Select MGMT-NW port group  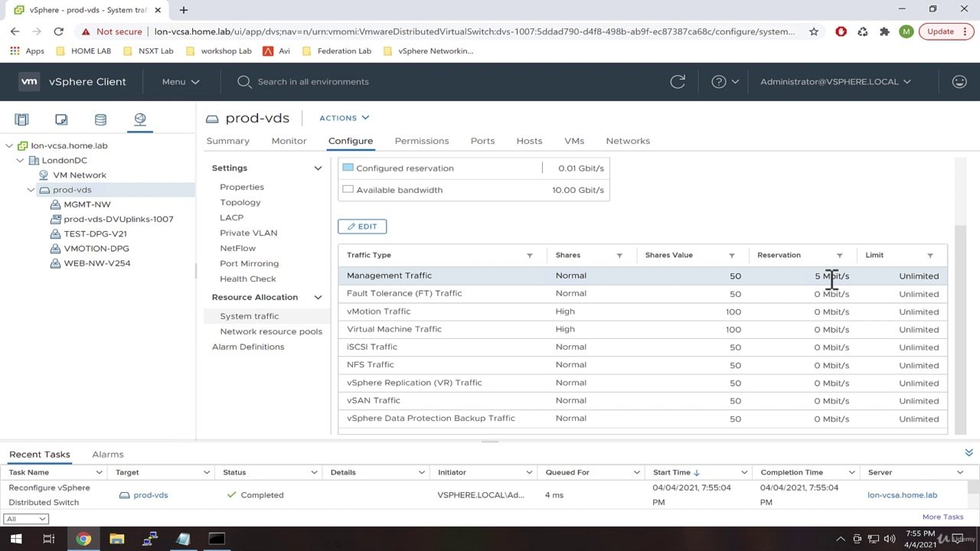tap(87, 204)
